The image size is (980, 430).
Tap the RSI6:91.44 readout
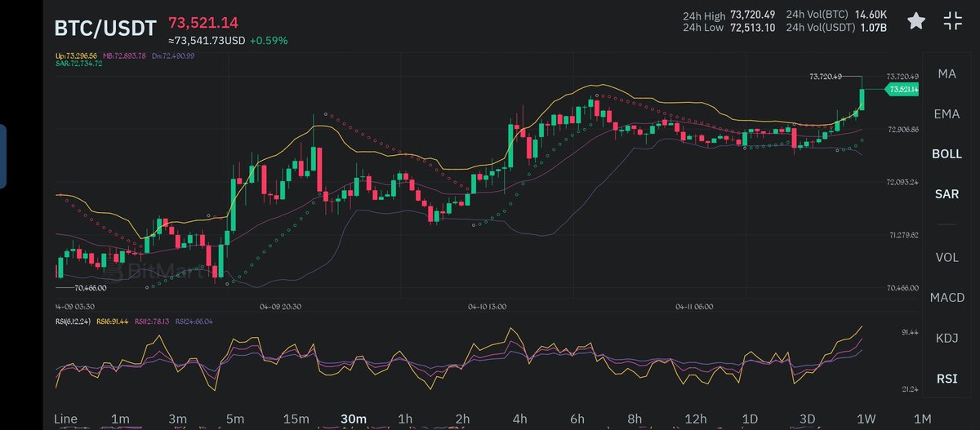coord(114,321)
